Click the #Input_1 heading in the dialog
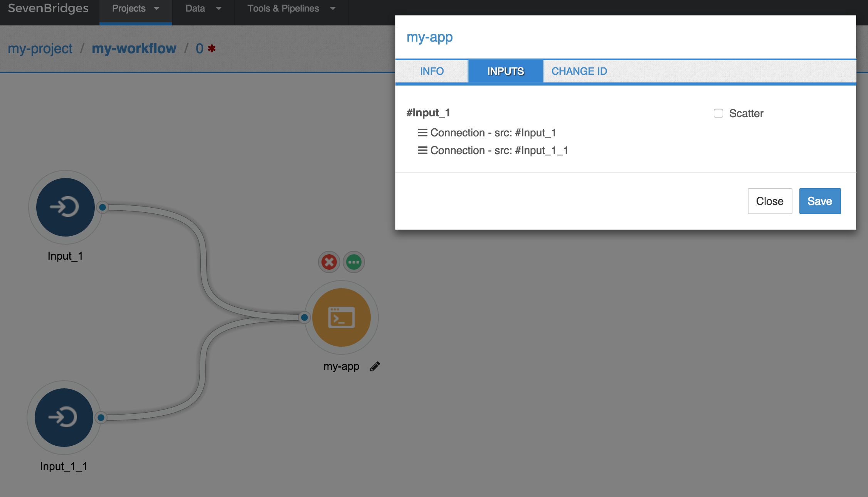The height and width of the screenshot is (497, 868). 428,113
